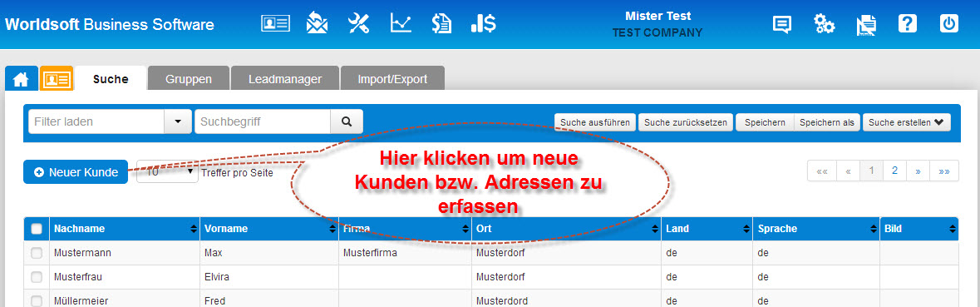The width and height of the screenshot is (980, 307).
Task: Open the dollar invoice document icon
Action: (x=442, y=24)
